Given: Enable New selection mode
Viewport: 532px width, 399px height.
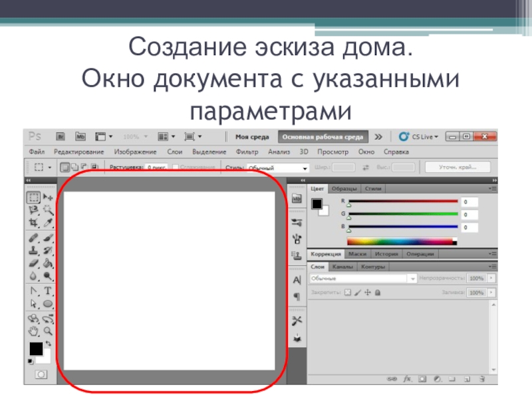Looking at the screenshot, I should click(65, 167).
